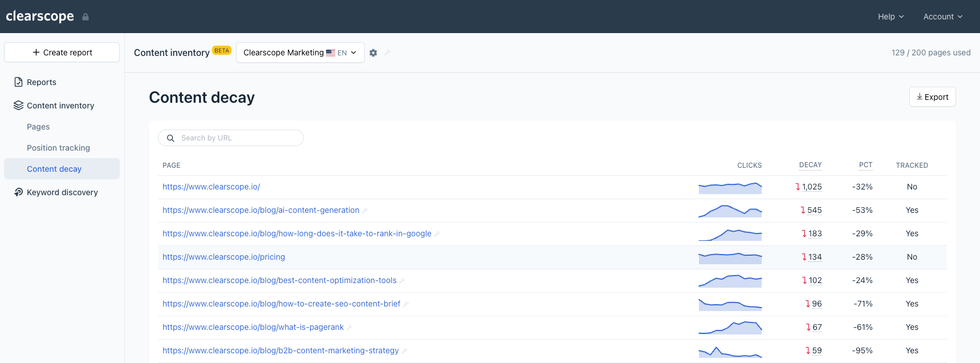
Task: Open the what-is-pagerank blog link
Action: 253,327
